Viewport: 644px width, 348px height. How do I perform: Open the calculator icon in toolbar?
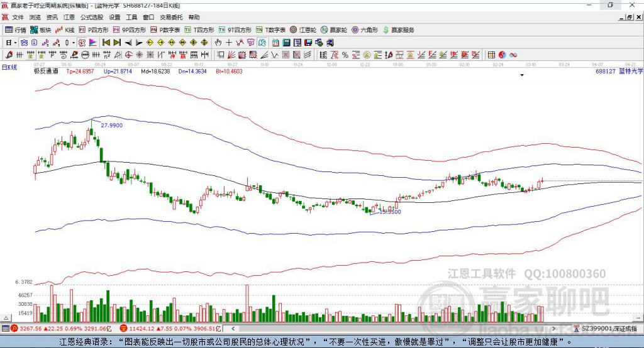pos(286,43)
